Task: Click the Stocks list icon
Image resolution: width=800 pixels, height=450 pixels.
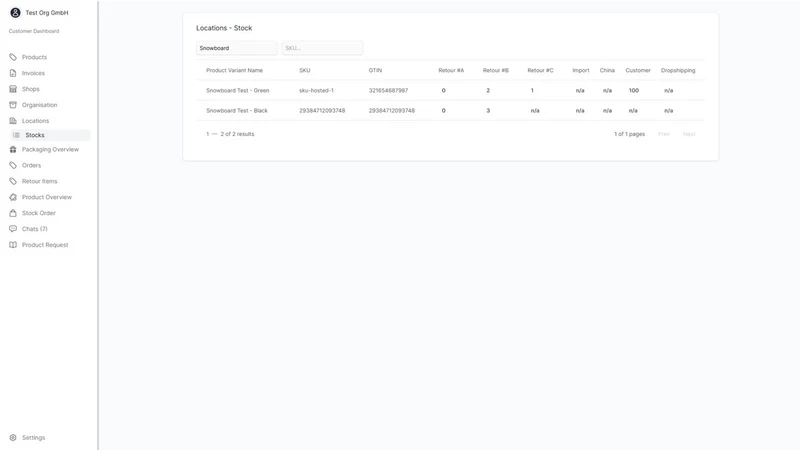Action: [16, 135]
